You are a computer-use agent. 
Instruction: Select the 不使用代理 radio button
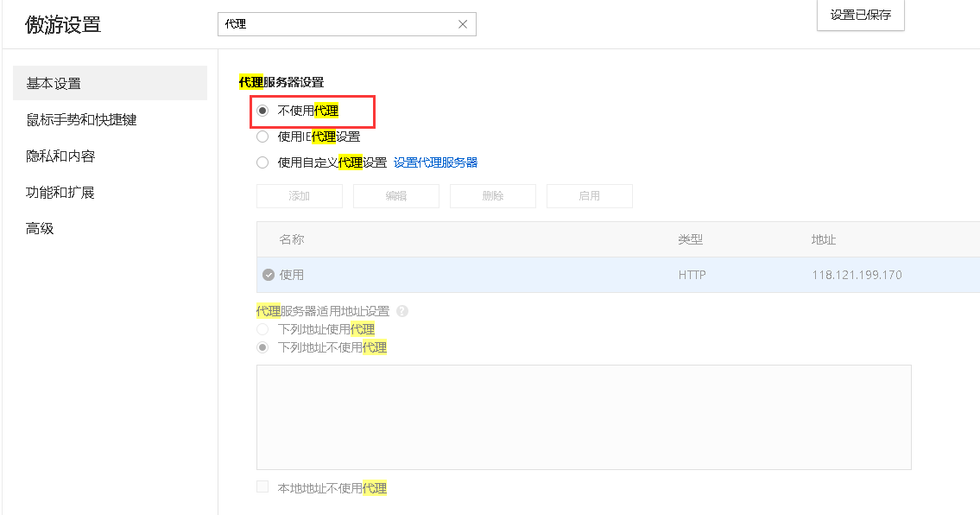point(262,111)
